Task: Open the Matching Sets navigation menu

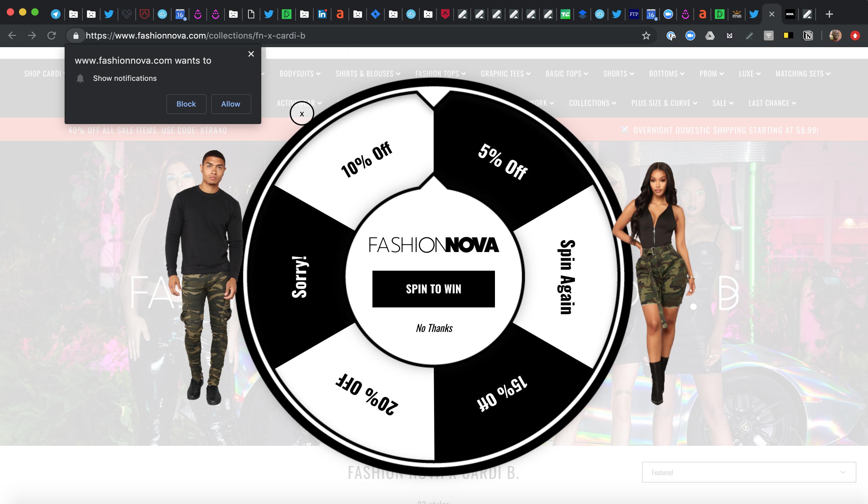Action: point(803,74)
